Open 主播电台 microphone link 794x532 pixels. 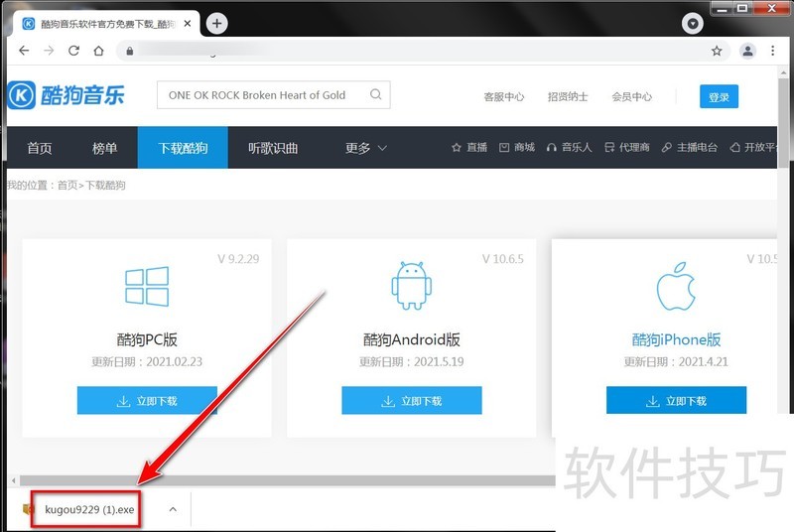click(x=690, y=147)
